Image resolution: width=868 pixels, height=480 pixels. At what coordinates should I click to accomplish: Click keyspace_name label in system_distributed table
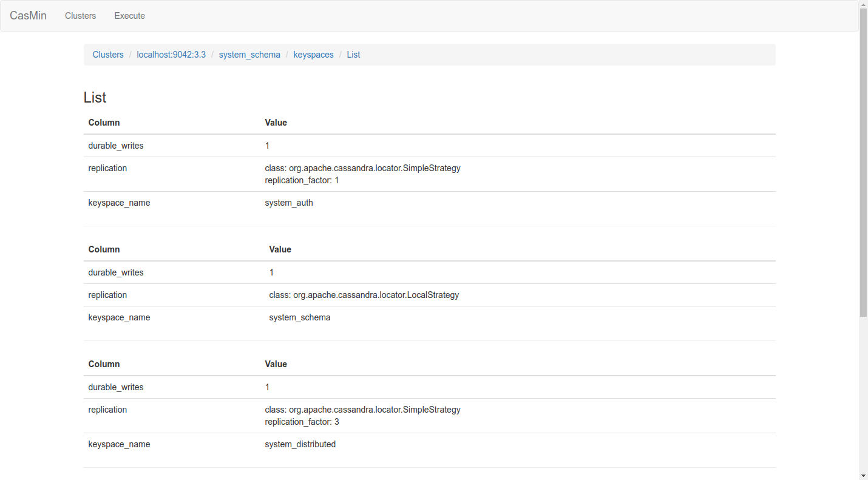(119, 444)
